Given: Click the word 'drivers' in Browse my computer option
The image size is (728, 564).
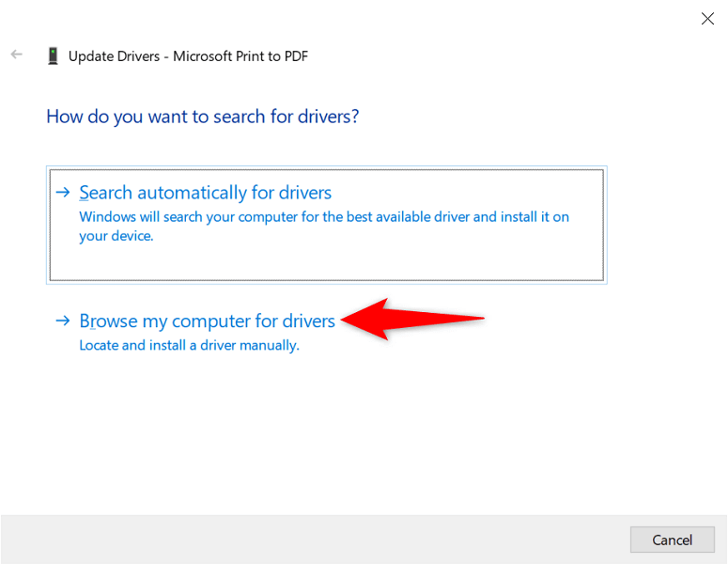Looking at the screenshot, I should point(308,321).
